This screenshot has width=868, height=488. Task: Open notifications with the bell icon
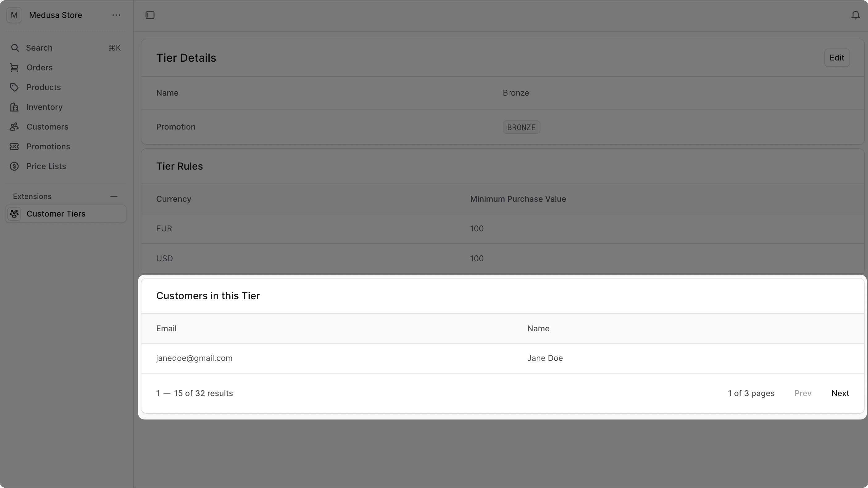[855, 15]
